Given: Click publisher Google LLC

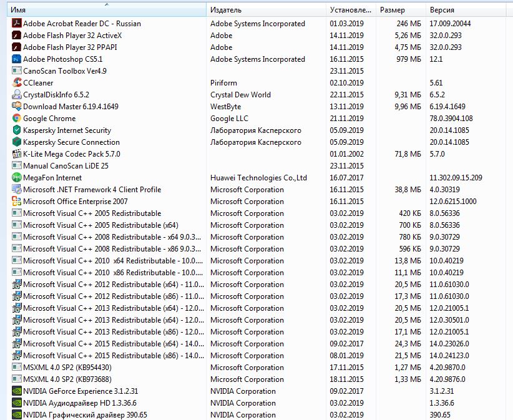Looking at the screenshot, I should 229,119.
